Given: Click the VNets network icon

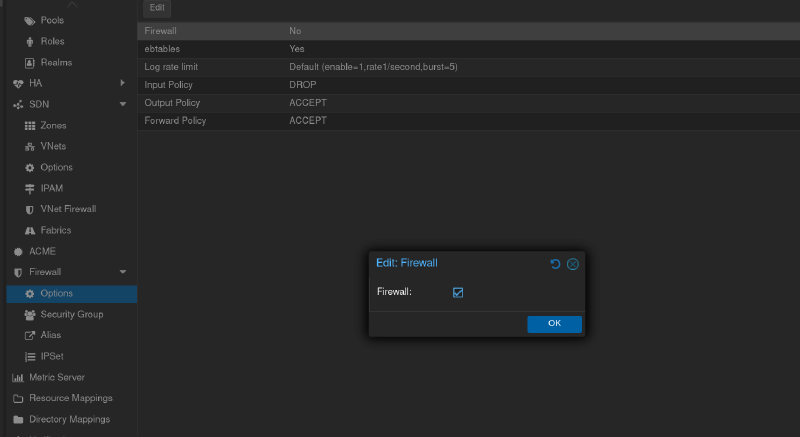Looking at the screenshot, I should [30, 146].
